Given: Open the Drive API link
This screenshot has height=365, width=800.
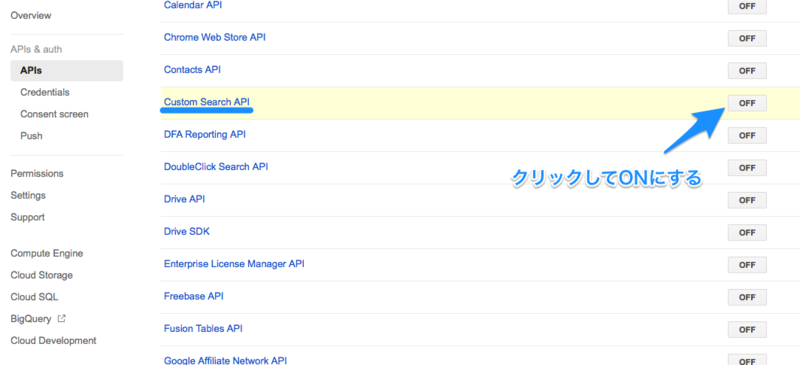Looking at the screenshot, I should coord(184,199).
